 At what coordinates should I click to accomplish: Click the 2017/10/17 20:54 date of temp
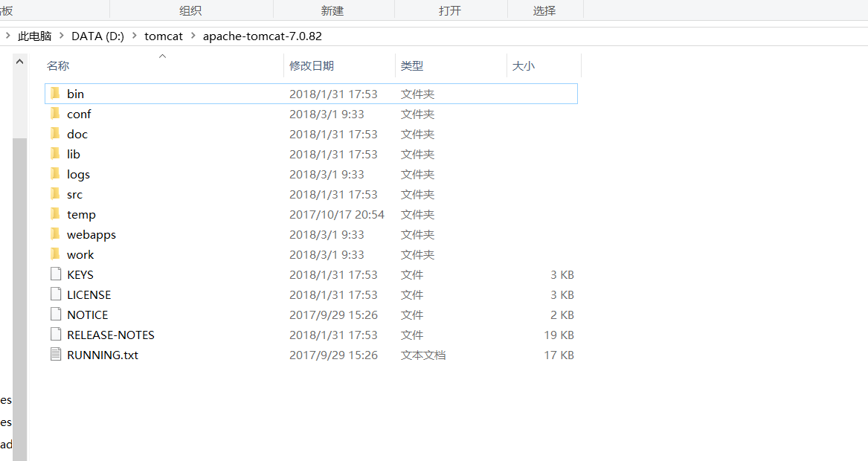337,214
